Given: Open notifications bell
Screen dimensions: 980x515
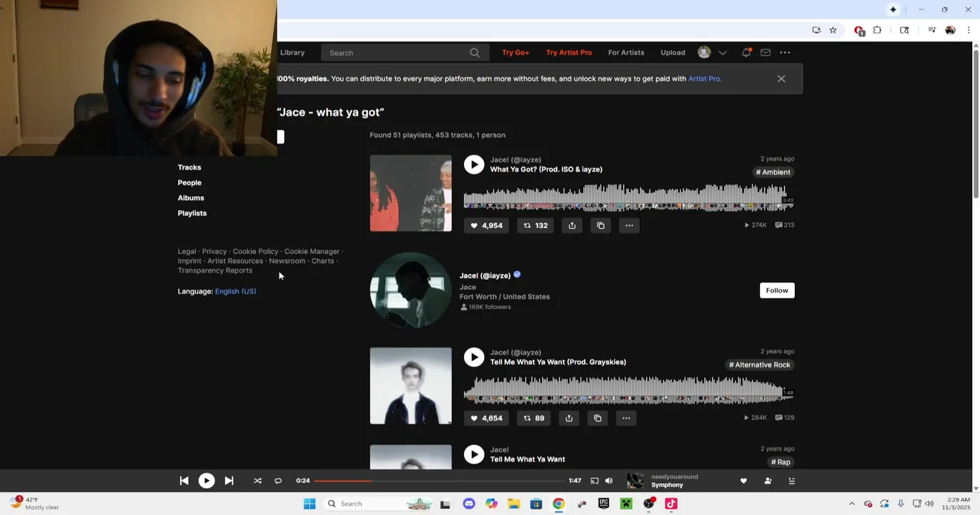Looking at the screenshot, I should click(x=746, y=52).
